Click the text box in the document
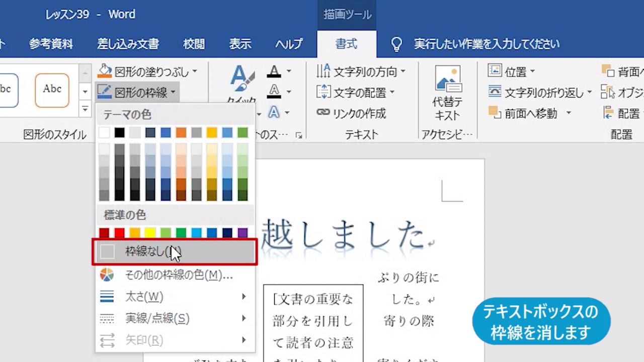 click(x=313, y=323)
